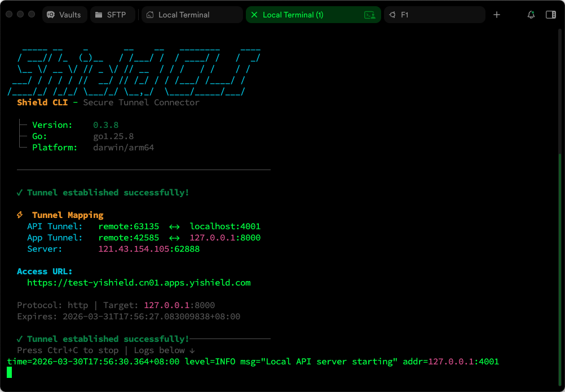Image resolution: width=565 pixels, height=392 pixels.
Task: Click the terminal icon in active tab
Action: coord(369,15)
